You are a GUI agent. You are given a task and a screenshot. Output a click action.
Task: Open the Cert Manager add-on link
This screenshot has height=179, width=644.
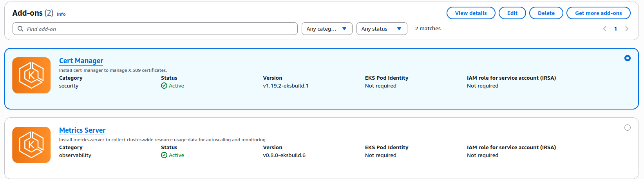point(81,61)
